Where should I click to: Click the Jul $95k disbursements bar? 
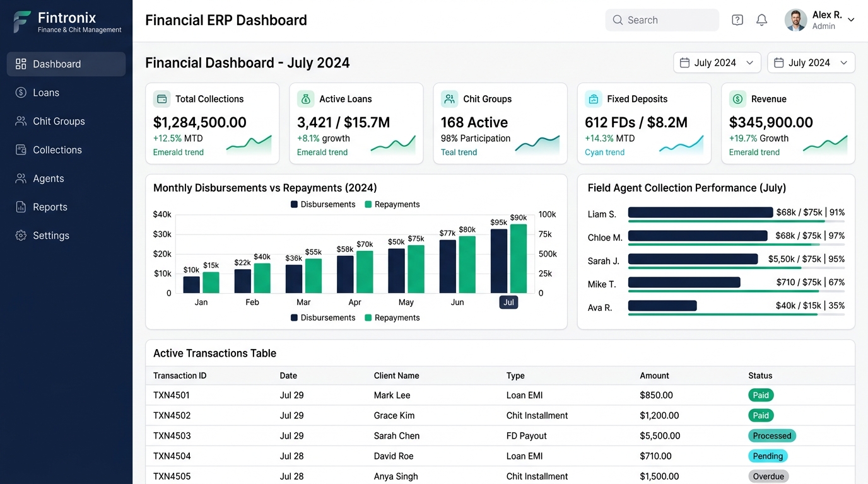point(499,261)
